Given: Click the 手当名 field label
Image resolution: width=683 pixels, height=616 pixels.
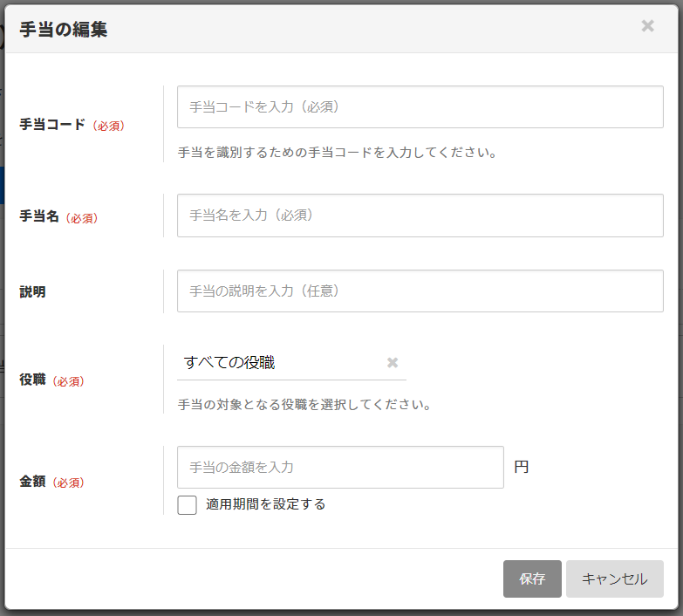Looking at the screenshot, I should tap(39, 217).
